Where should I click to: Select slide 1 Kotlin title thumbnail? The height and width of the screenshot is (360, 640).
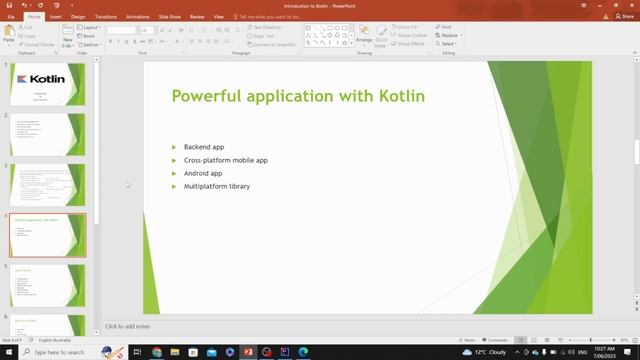tap(48, 84)
